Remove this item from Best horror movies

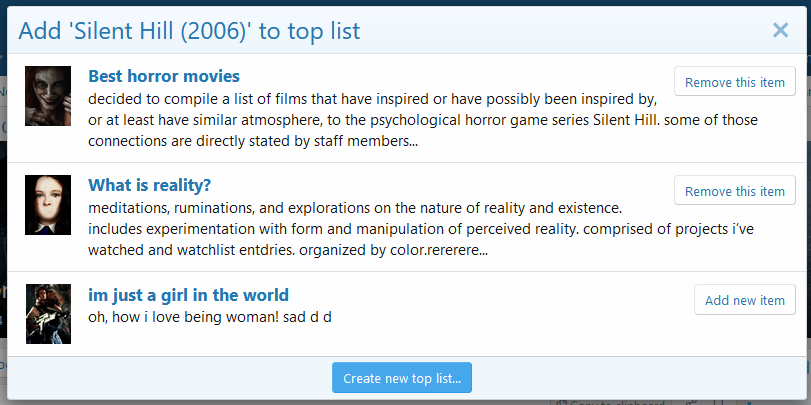(734, 81)
